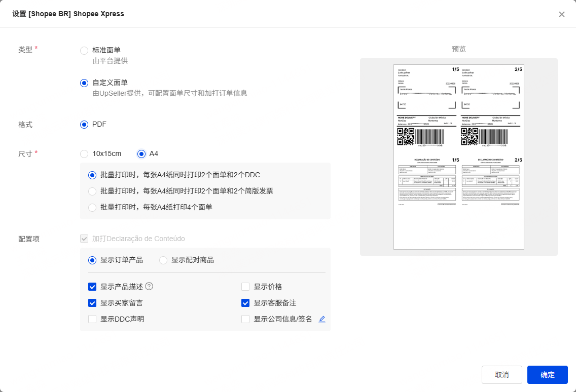576x392 pixels.
Task: Click the label preview thumbnail image
Action: tap(458, 157)
